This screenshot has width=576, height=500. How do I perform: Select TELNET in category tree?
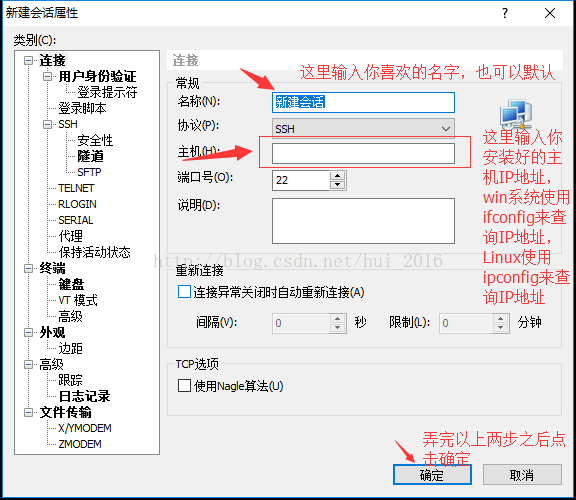[x=76, y=188]
